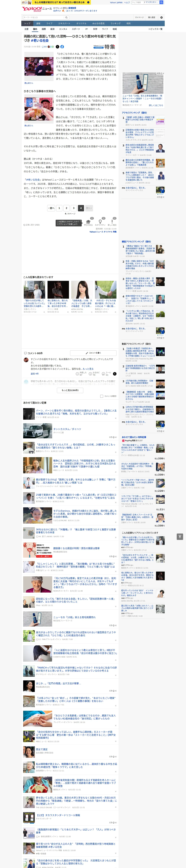Screen dimensions: 186x868
Task: Click the Yahoo! JAPAN news logo
Action: (x=37, y=9)
